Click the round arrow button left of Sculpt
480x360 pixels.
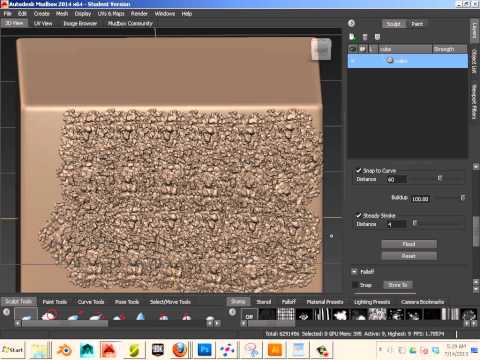[351, 23]
